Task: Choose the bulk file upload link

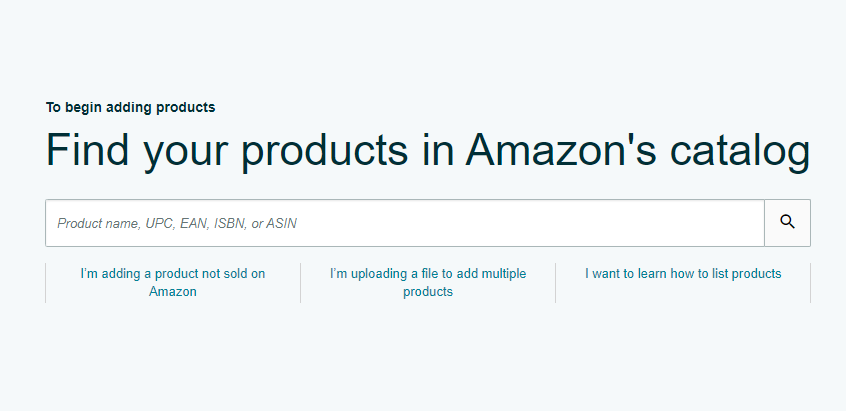Action: point(428,282)
